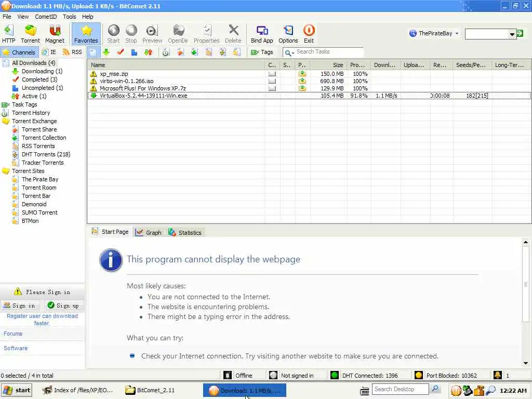Open Register user can download faster link
The height and width of the screenshot is (399, 532).
click(x=42, y=320)
